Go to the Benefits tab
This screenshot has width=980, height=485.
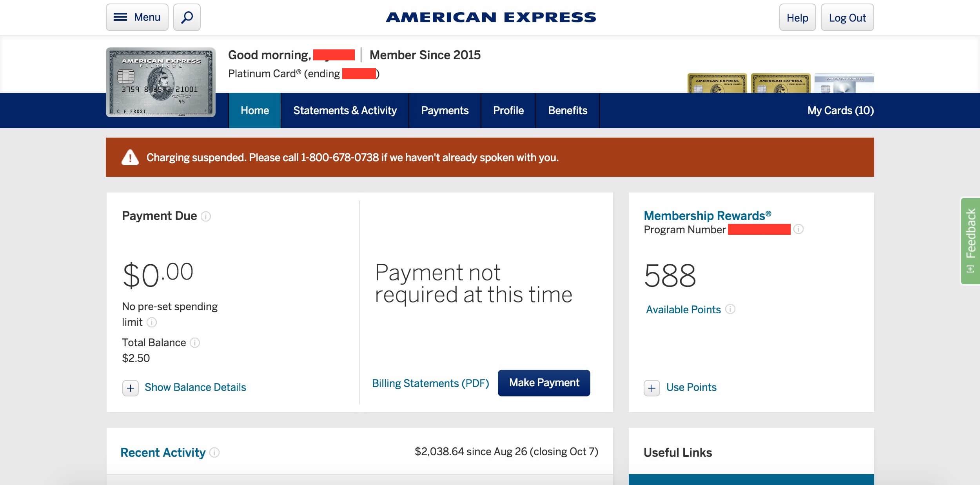pos(568,111)
